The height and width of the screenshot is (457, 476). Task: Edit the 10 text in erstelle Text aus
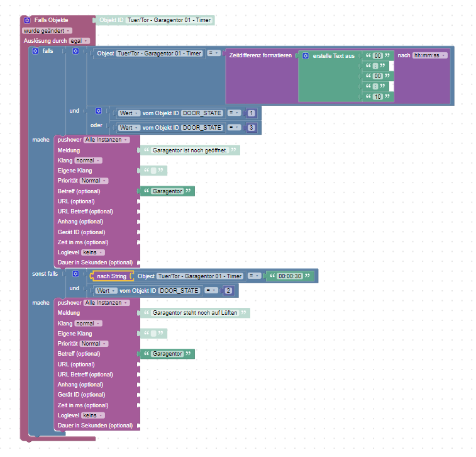(378, 97)
